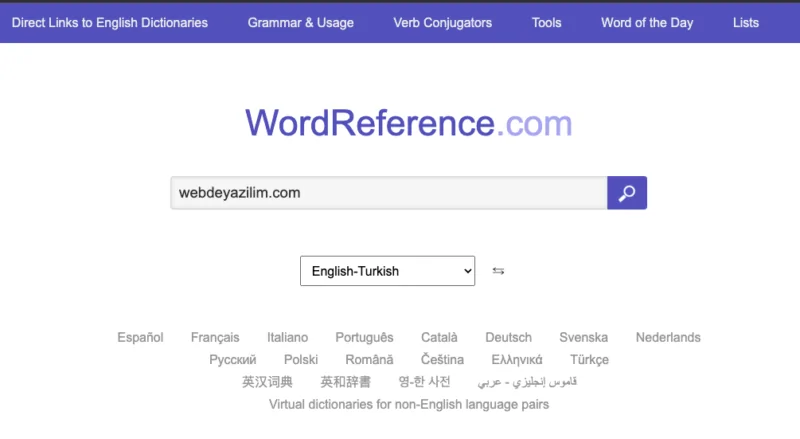Open the Arabic dictionary link
The image size is (800, 439).
tap(527, 382)
